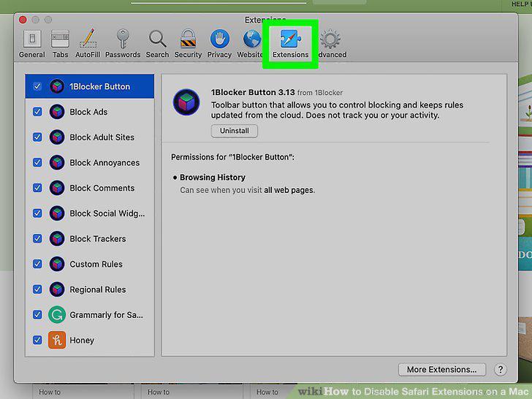Screen dimensions: 532x399
Task: Disable the 1Blocker Button checkbox
Action: click(37, 86)
